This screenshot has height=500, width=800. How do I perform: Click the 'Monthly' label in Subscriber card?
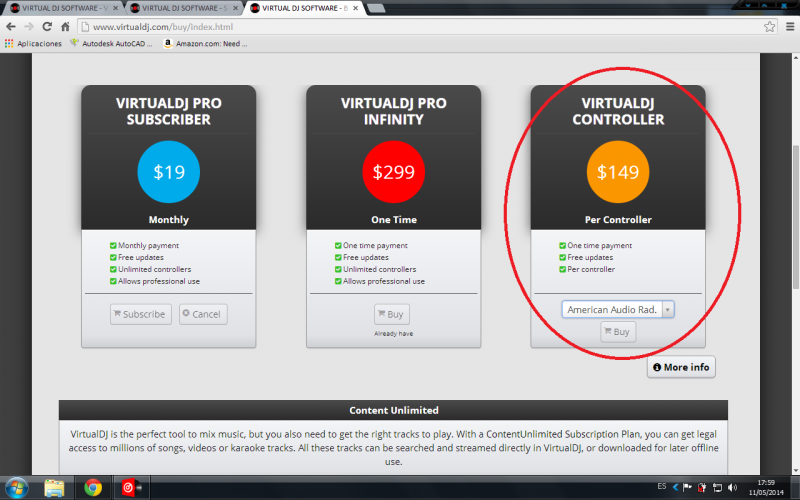pos(168,220)
